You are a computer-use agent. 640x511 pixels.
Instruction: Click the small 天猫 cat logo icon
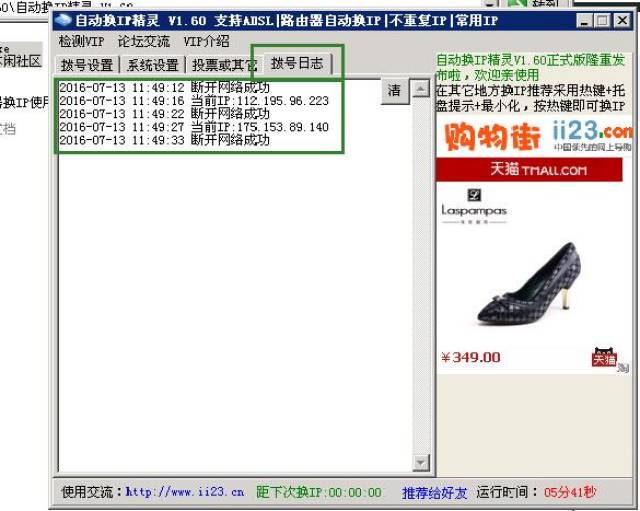point(604,357)
